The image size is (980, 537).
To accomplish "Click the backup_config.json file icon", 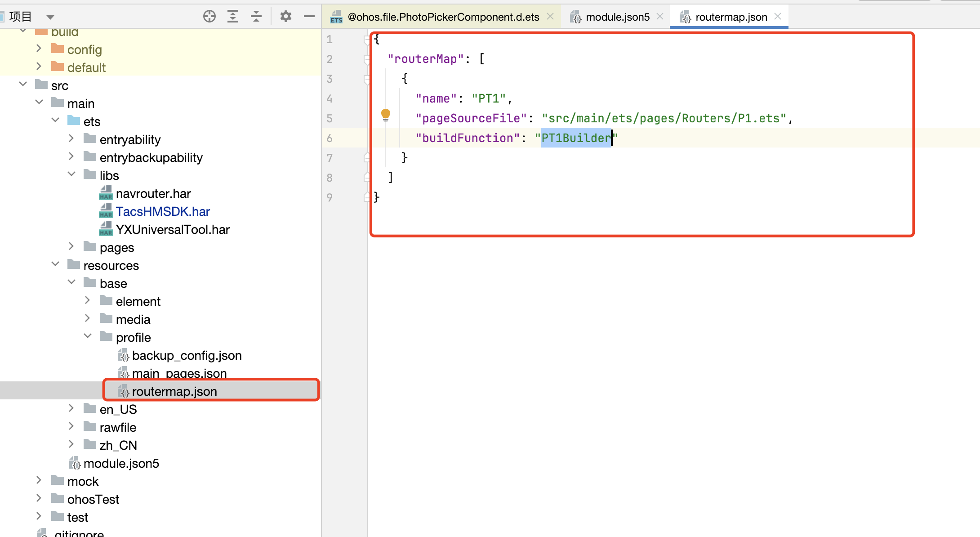I will tap(123, 355).
